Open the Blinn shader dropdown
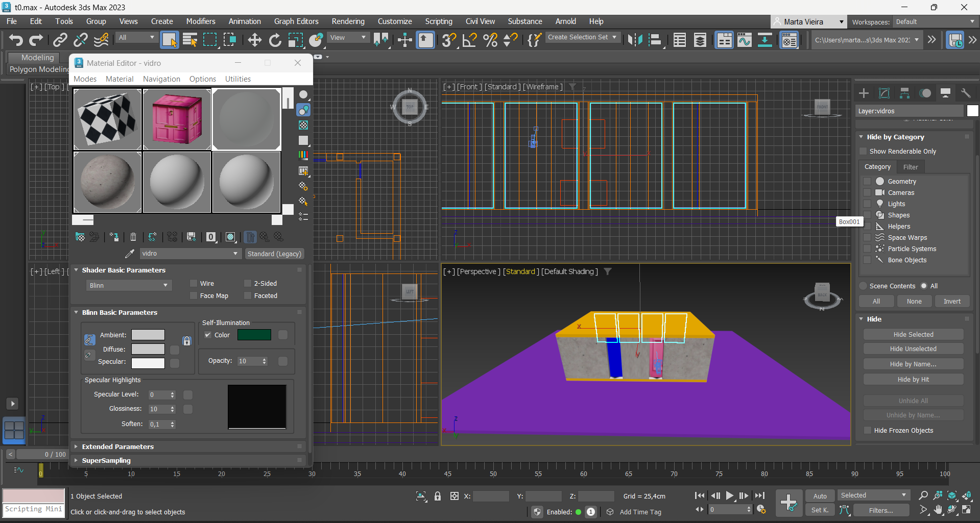This screenshot has width=980, height=523. coord(129,285)
